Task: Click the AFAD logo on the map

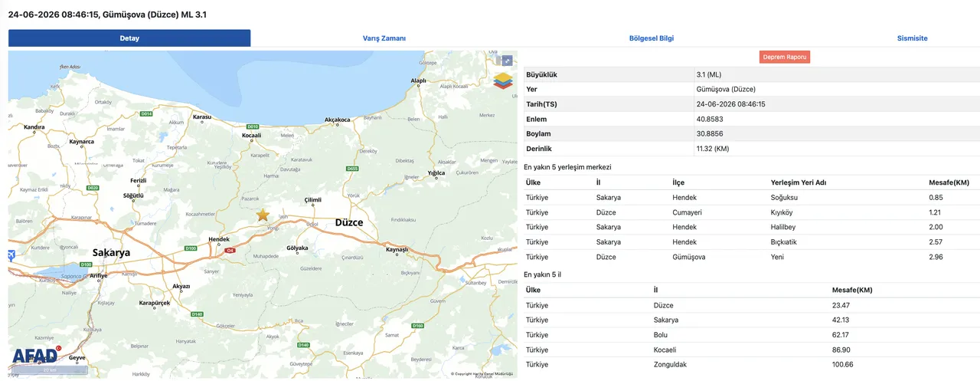Action: point(35,355)
